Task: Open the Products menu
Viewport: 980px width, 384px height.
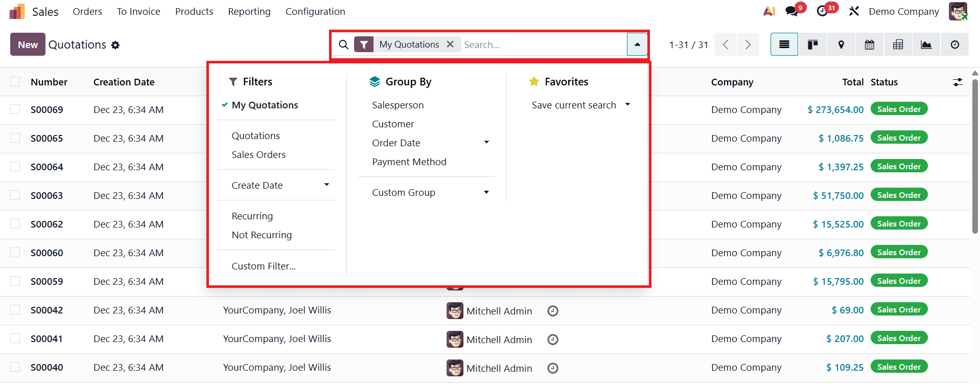Action: pos(194,11)
